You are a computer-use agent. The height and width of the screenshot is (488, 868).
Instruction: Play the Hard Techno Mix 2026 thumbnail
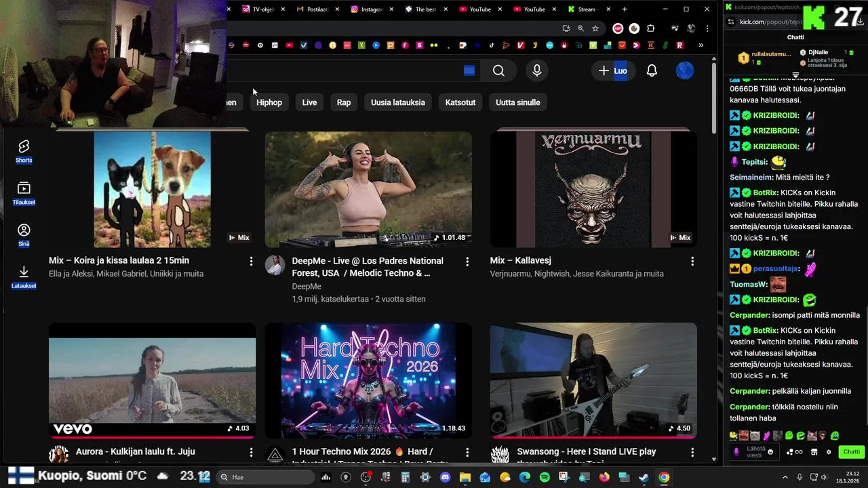point(368,380)
